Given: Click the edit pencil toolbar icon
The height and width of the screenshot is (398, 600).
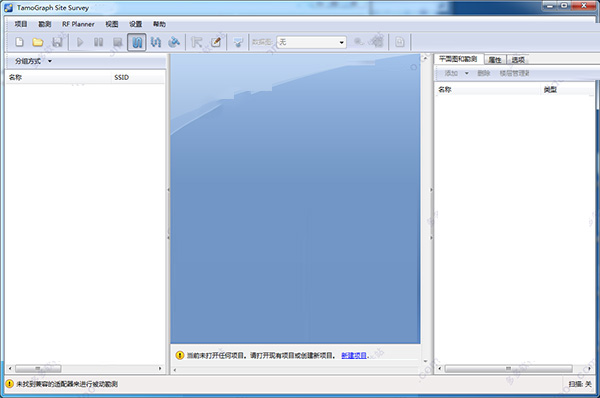Looking at the screenshot, I should (x=216, y=42).
